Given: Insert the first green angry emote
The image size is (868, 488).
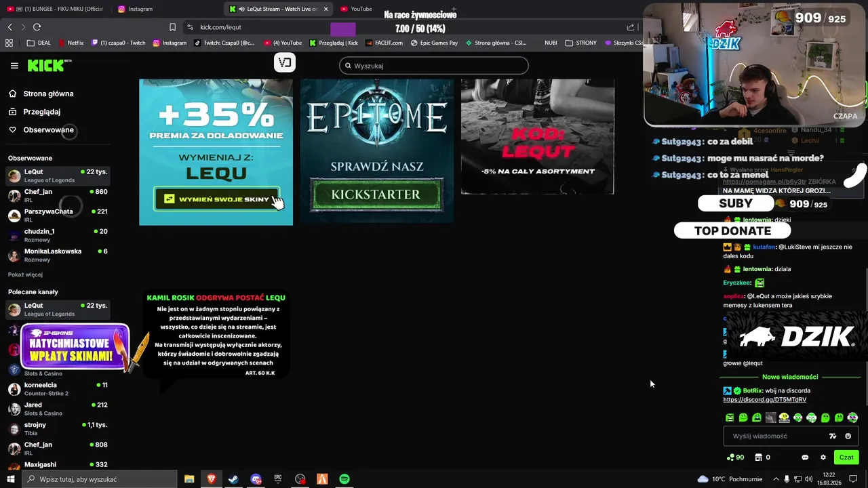Looking at the screenshot, I should point(730,418).
